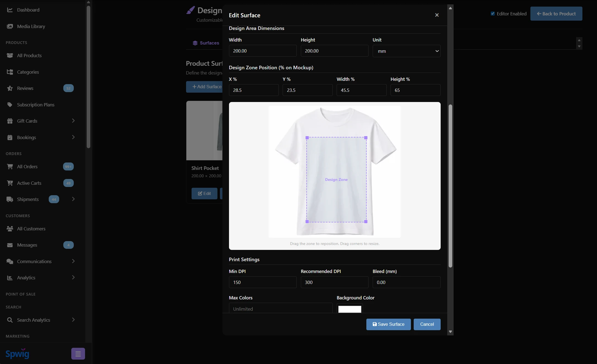
Task: Switch to the Surfaces tab
Action: point(206,43)
